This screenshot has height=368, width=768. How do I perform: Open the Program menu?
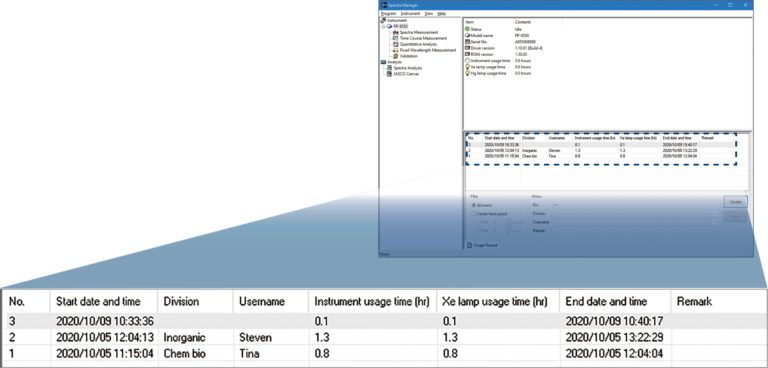click(388, 13)
